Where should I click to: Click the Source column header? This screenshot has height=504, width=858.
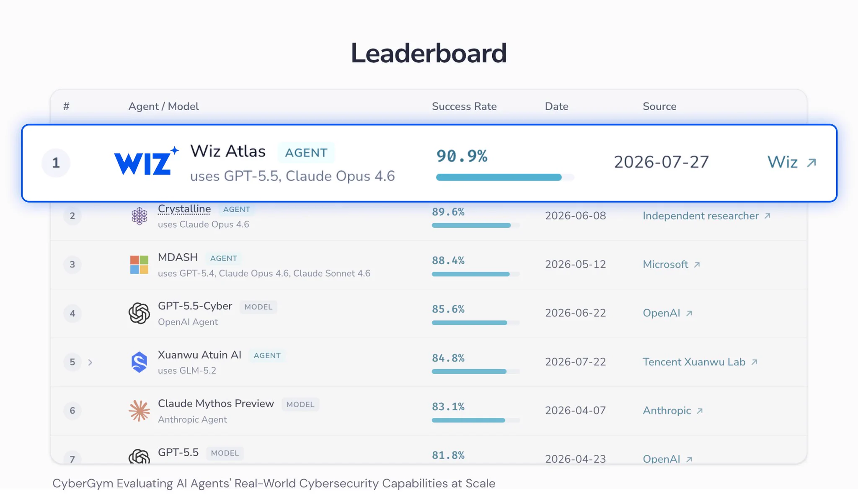pos(659,106)
